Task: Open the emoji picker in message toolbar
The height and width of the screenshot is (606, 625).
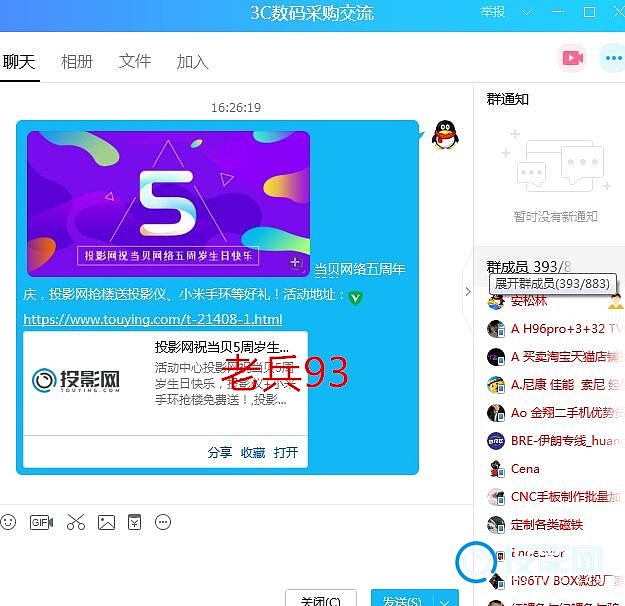Action: tap(8, 522)
